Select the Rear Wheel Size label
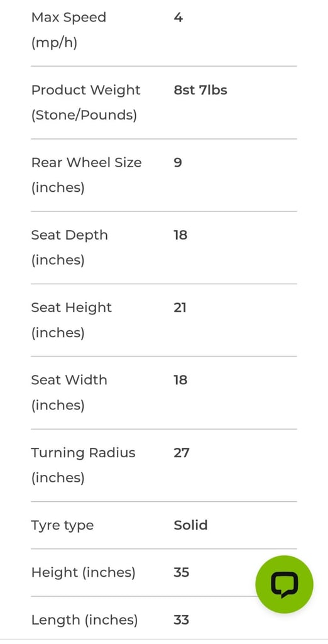The height and width of the screenshot is (644, 328). (86, 175)
